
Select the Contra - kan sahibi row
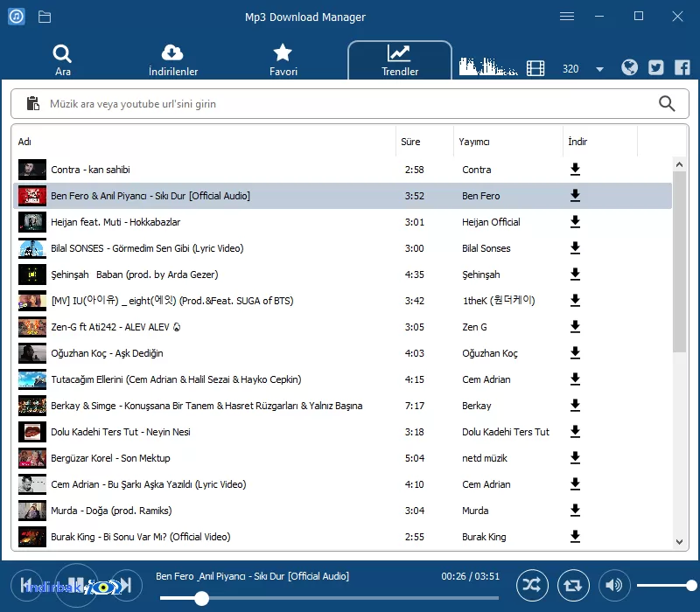click(342, 170)
